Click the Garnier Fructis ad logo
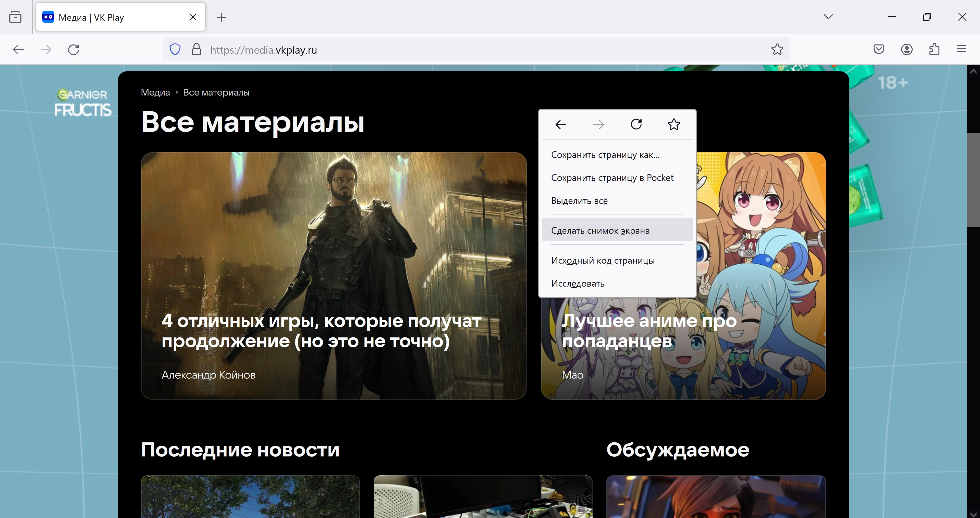 (82, 103)
